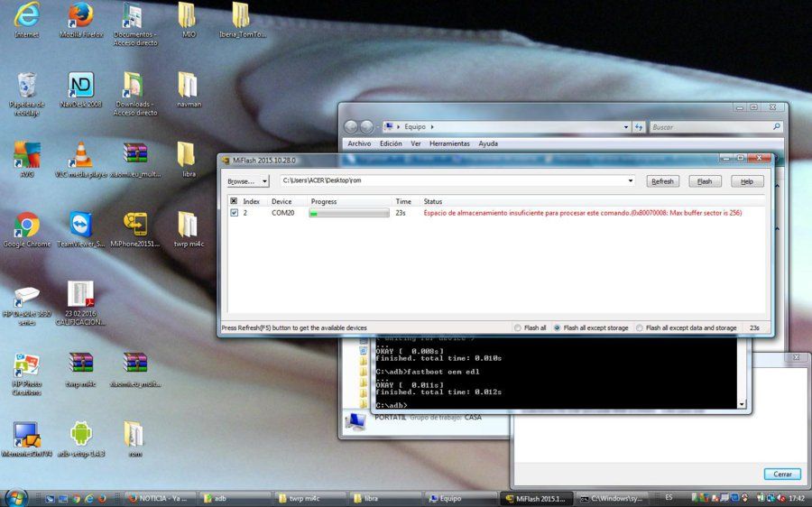
Task: Switch to NOTICIA - Ya... taskbar button
Action: point(159,498)
